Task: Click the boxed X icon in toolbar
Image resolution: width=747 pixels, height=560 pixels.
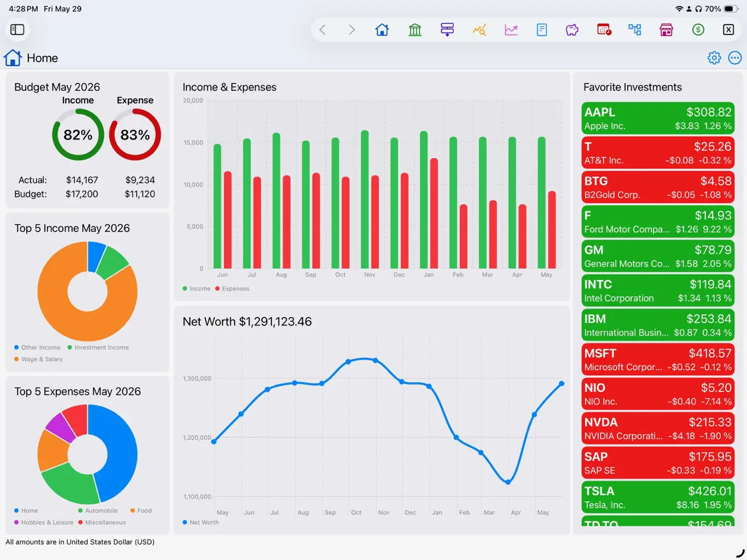Action: point(728,30)
